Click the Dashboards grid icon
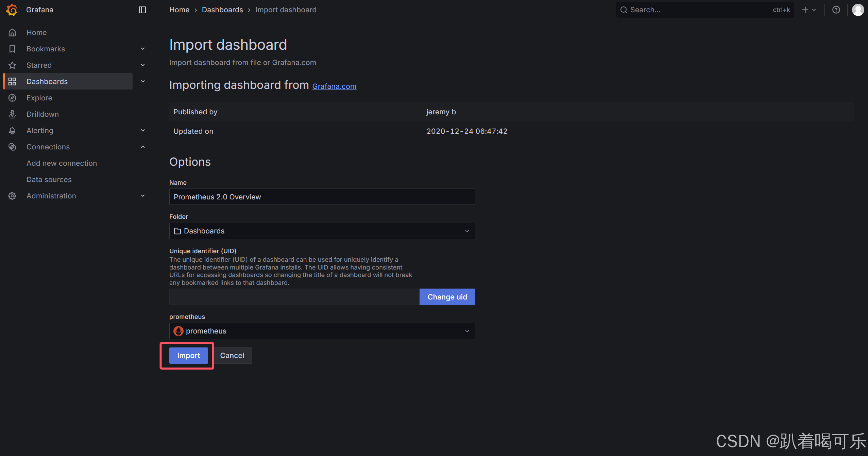The image size is (868, 456). coord(12,82)
